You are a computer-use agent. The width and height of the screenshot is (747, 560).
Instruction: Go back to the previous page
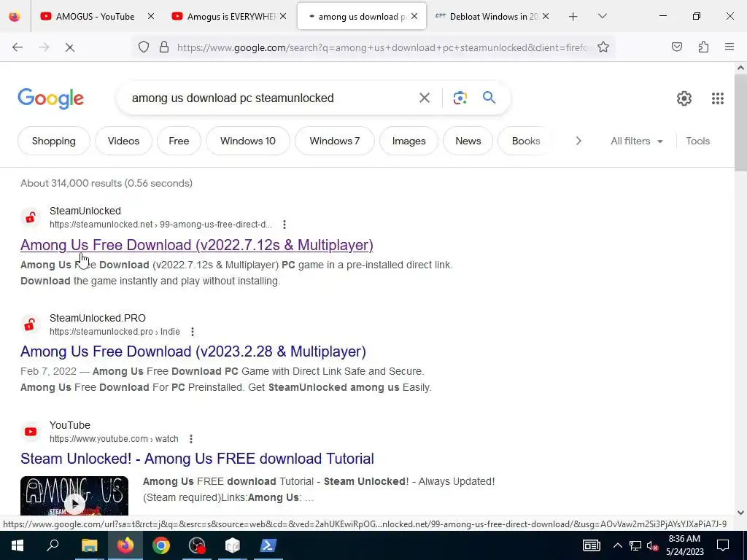coord(18,47)
